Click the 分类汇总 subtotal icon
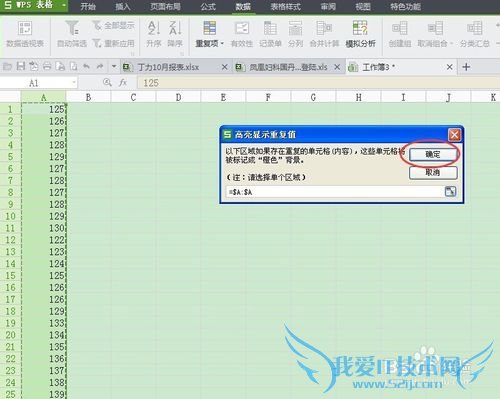Image resolution: width=500 pixels, height=399 pixels. (475, 28)
